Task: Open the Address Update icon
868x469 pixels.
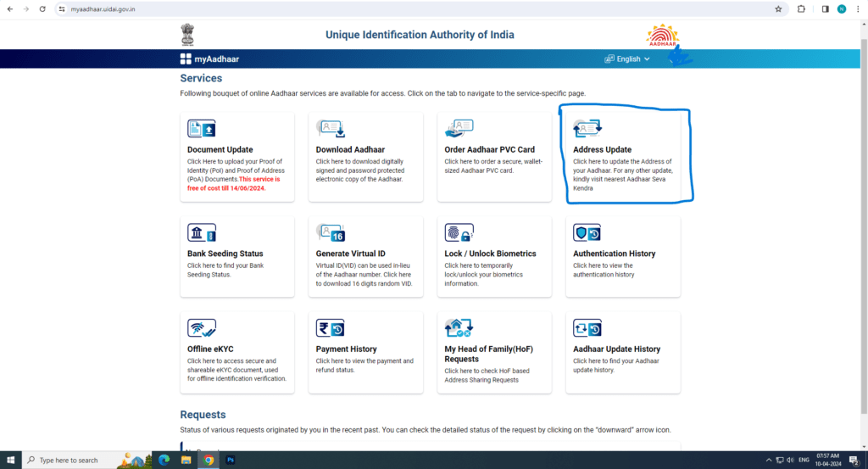Action: (x=587, y=128)
